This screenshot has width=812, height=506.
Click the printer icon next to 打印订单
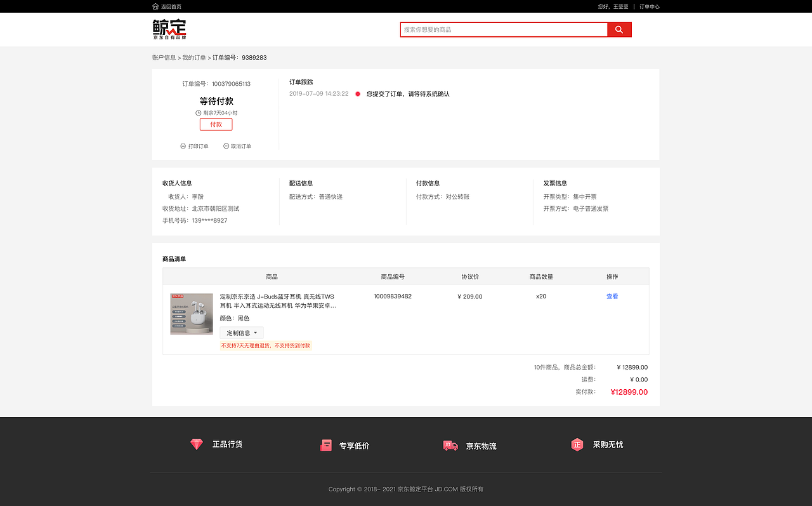coord(183,146)
